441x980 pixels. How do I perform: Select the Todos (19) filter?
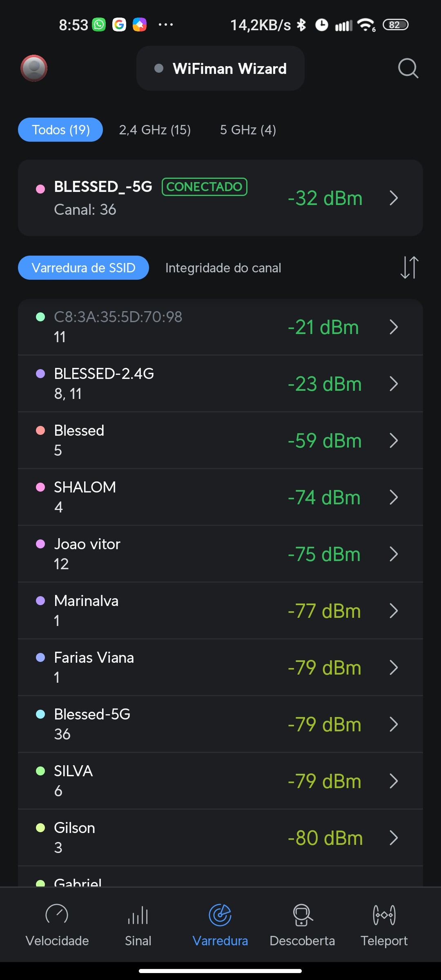pos(60,130)
